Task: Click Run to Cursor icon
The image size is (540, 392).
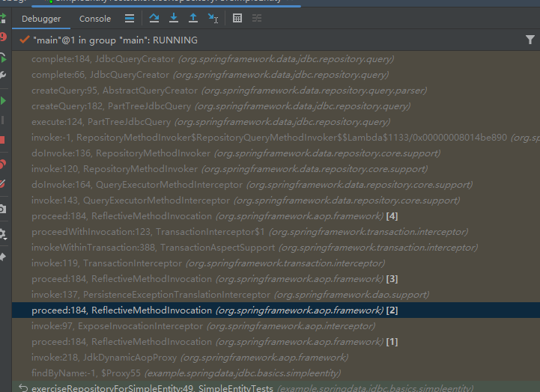Action: click(x=213, y=18)
